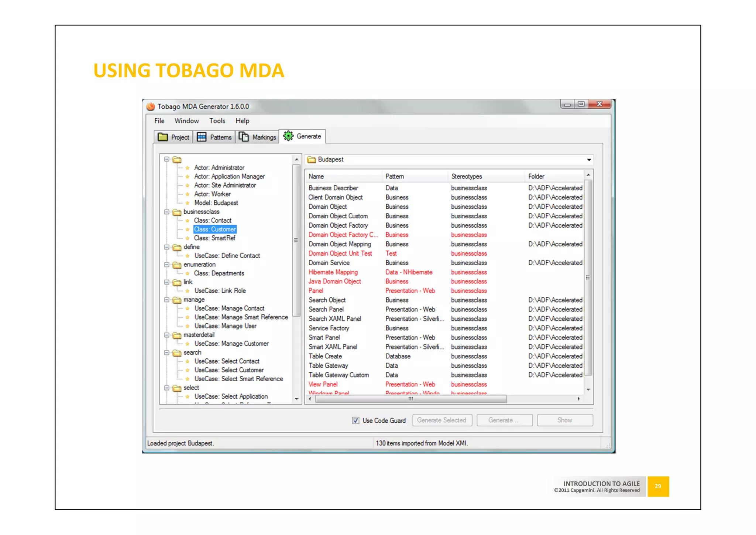Screen dimensions: 756x535
Task: Click star icon beside Model: Budapest
Action: point(188,203)
